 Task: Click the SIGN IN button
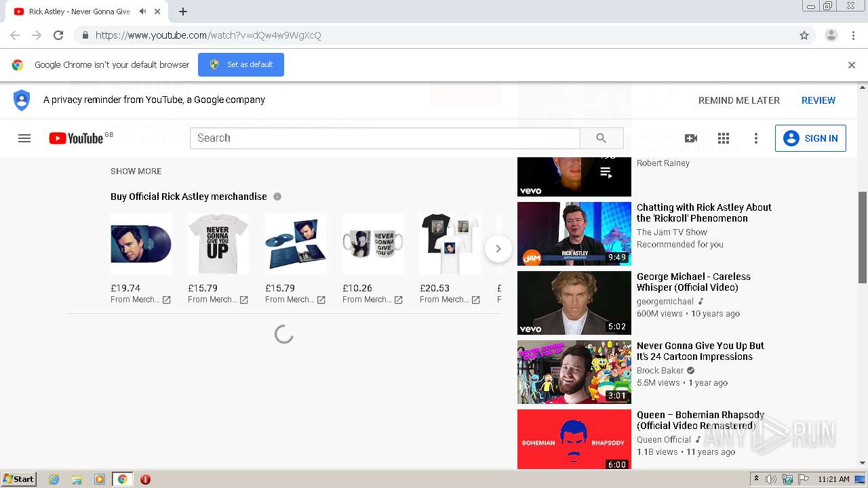point(810,138)
